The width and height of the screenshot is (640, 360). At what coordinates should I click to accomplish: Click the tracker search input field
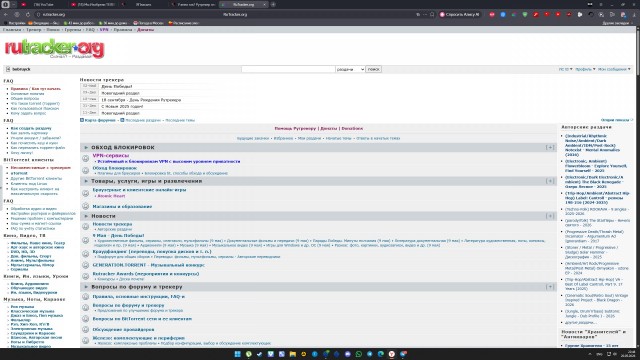[x=288, y=69]
